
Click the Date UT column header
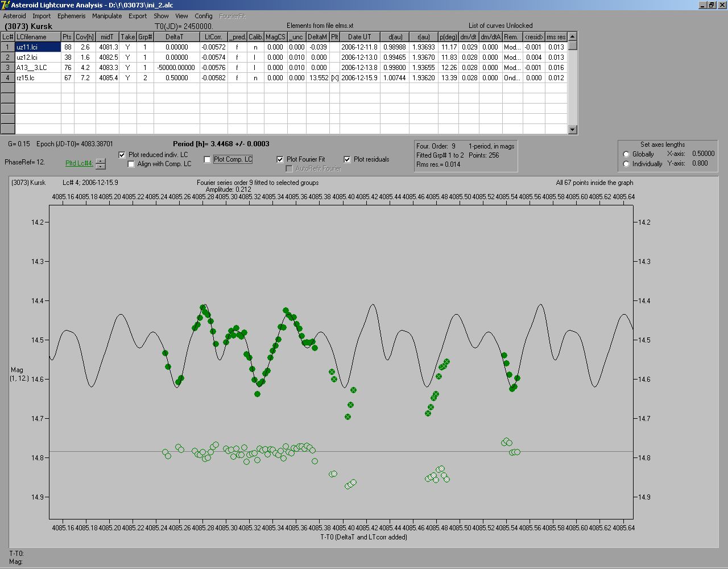(x=359, y=37)
